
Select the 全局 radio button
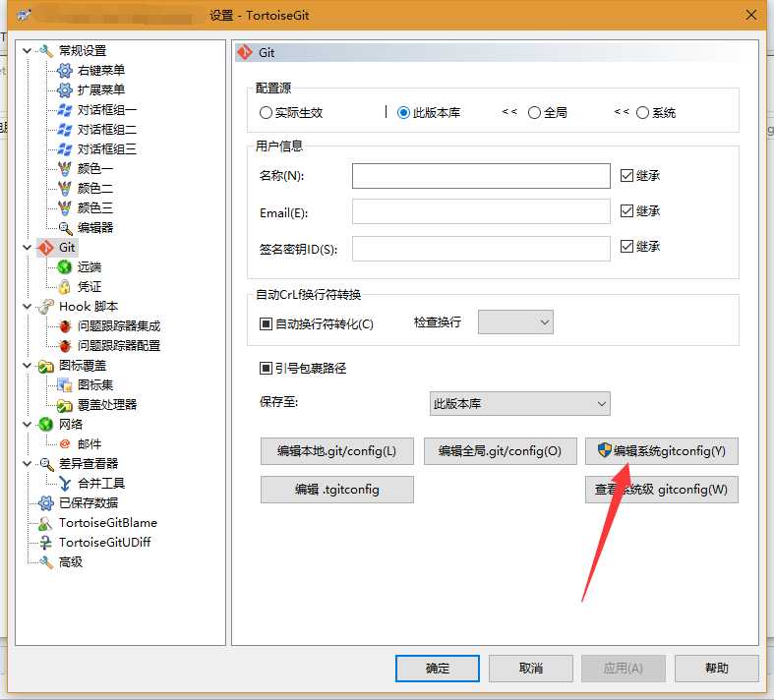[x=534, y=113]
